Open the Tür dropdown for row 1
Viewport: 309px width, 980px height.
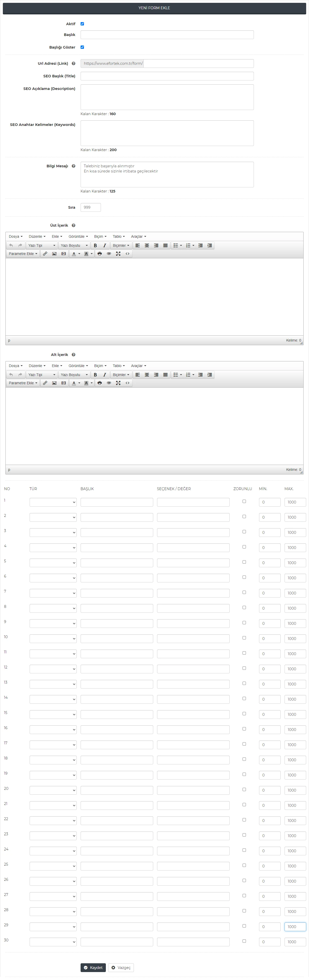click(x=53, y=502)
